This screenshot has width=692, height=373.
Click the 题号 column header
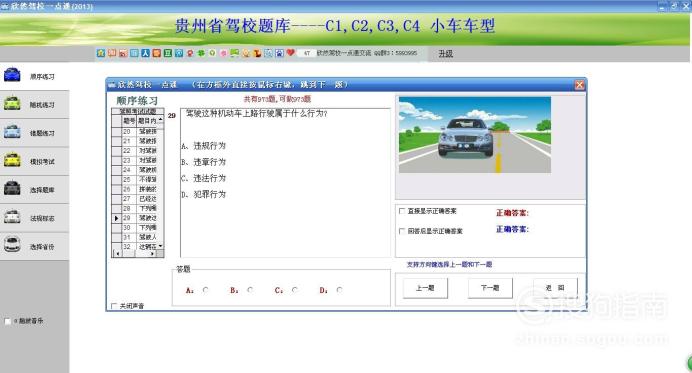[128, 121]
